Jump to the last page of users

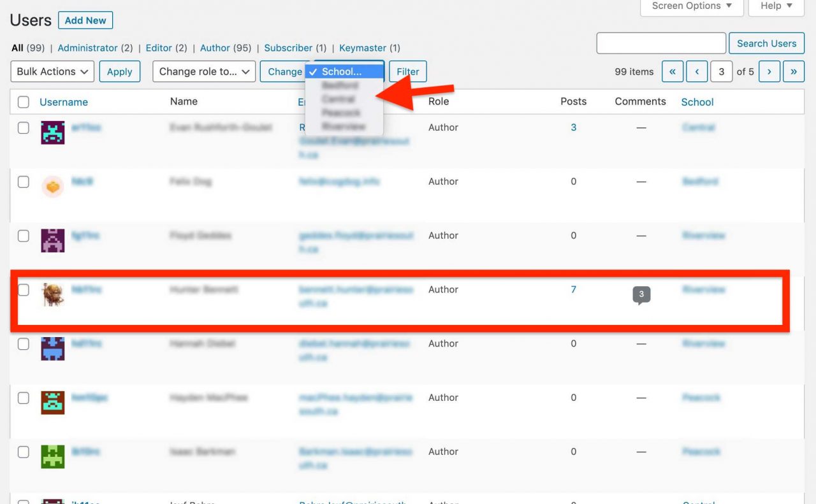[x=794, y=71]
